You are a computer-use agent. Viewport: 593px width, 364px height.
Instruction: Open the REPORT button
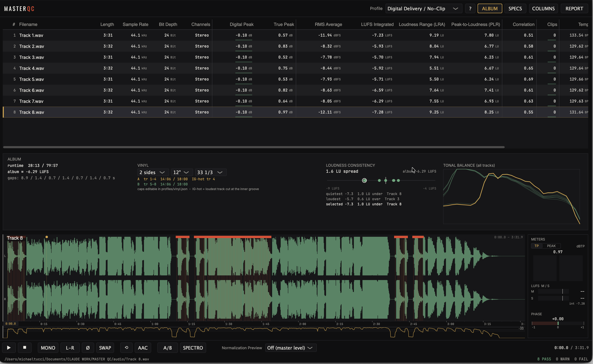(x=574, y=9)
